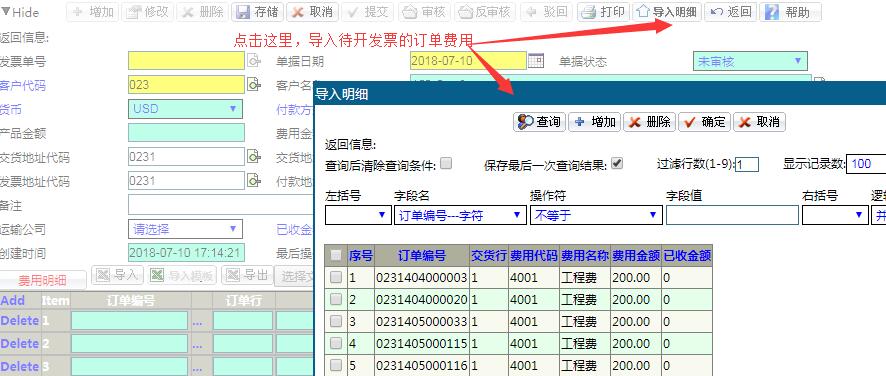Open the 右括号 dropdown

coord(835,215)
